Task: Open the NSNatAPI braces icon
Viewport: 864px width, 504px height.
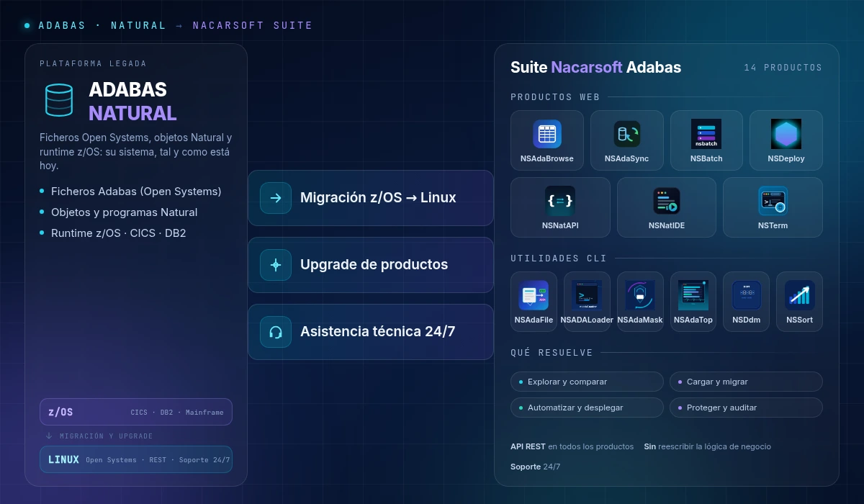Action: (x=560, y=201)
